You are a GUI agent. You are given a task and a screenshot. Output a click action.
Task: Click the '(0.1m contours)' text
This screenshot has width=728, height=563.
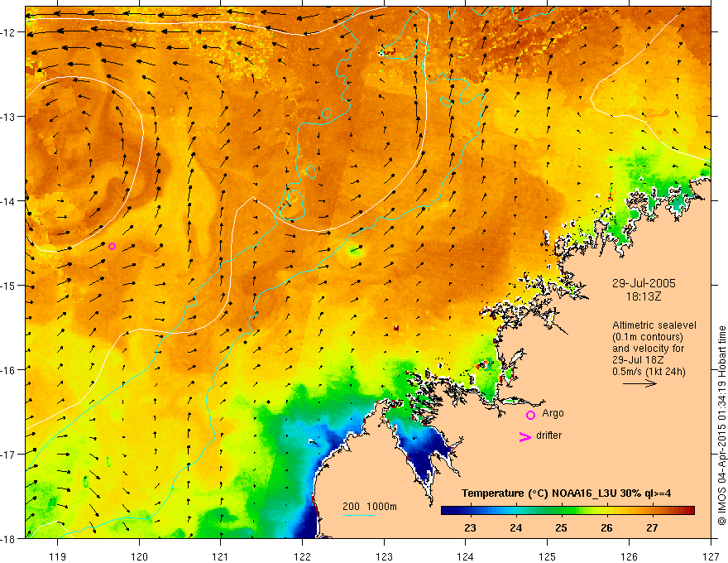click(648, 337)
